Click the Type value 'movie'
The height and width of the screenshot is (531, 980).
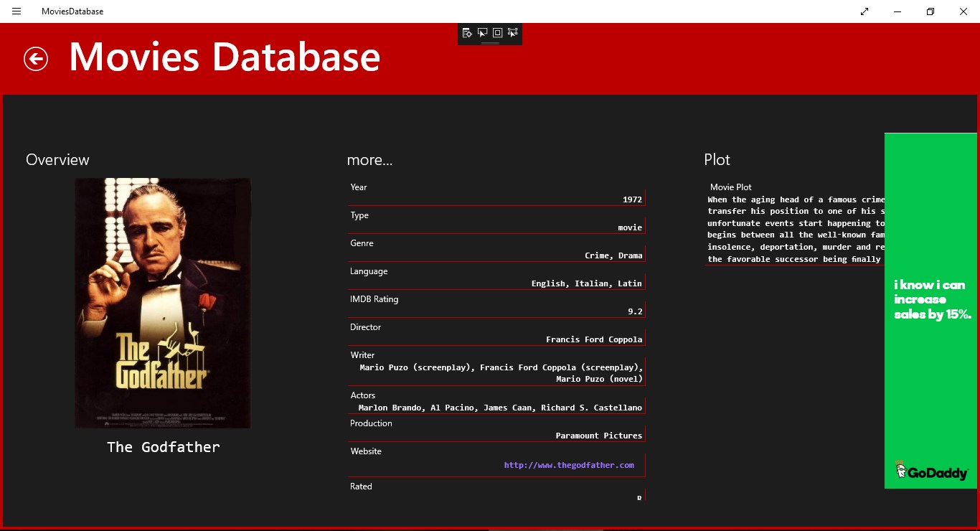[630, 227]
